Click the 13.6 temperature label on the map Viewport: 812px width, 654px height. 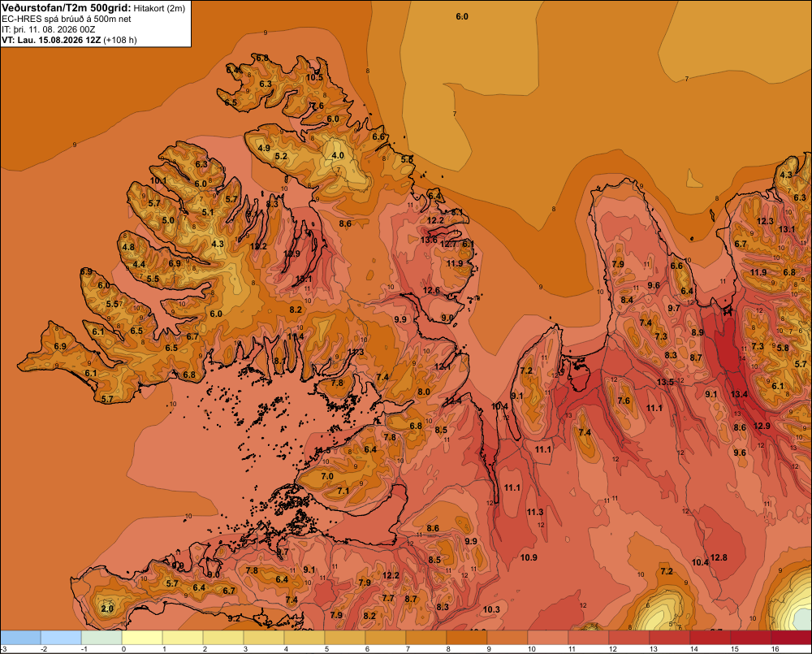pos(429,240)
